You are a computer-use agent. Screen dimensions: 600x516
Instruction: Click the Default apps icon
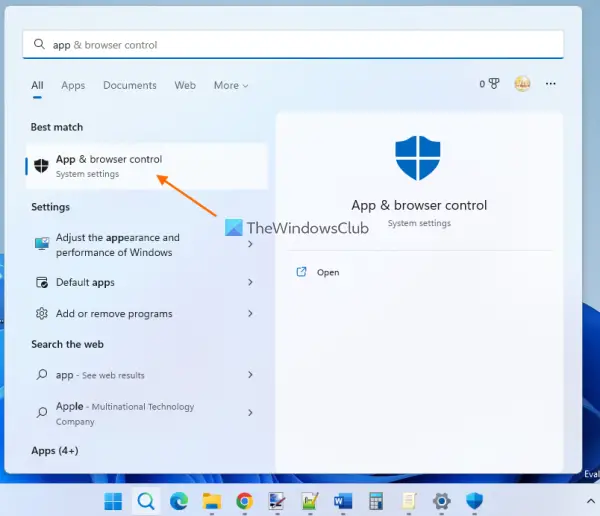click(42, 282)
